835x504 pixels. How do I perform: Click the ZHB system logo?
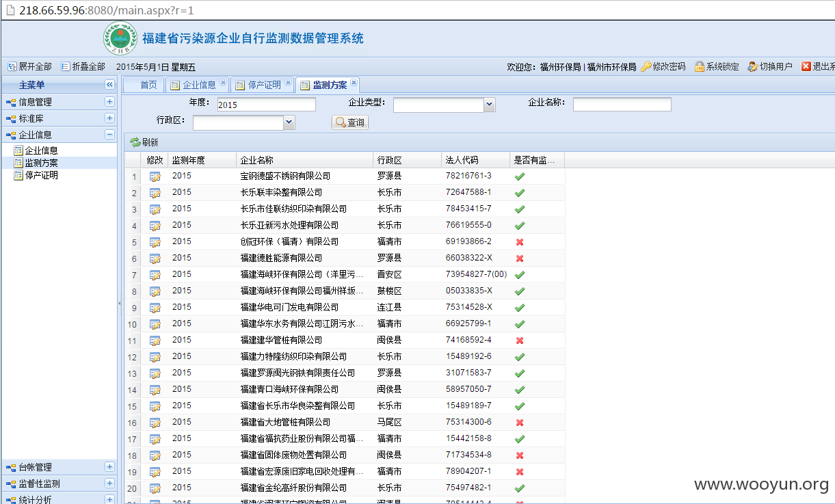click(120, 38)
